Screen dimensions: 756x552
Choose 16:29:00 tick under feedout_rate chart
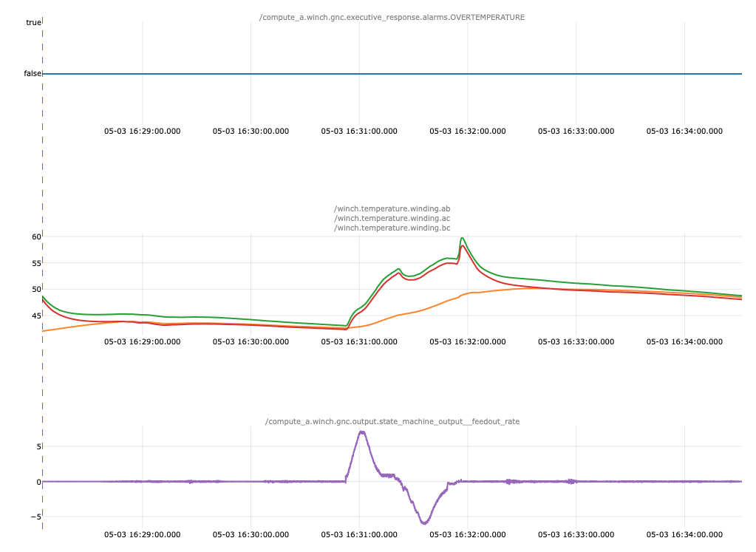pyautogui.click(x=142, y=535)
